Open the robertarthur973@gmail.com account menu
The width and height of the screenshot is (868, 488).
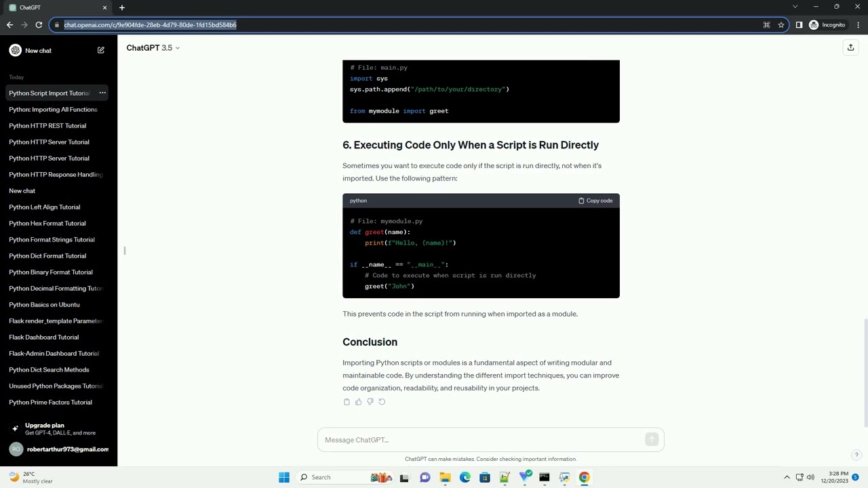[58, 449]
